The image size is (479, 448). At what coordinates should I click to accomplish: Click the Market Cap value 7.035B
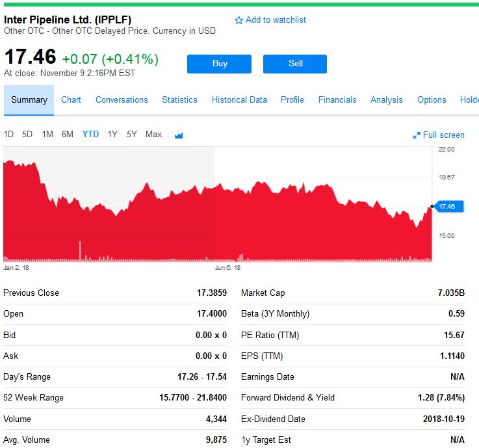[x=451, y=293]
